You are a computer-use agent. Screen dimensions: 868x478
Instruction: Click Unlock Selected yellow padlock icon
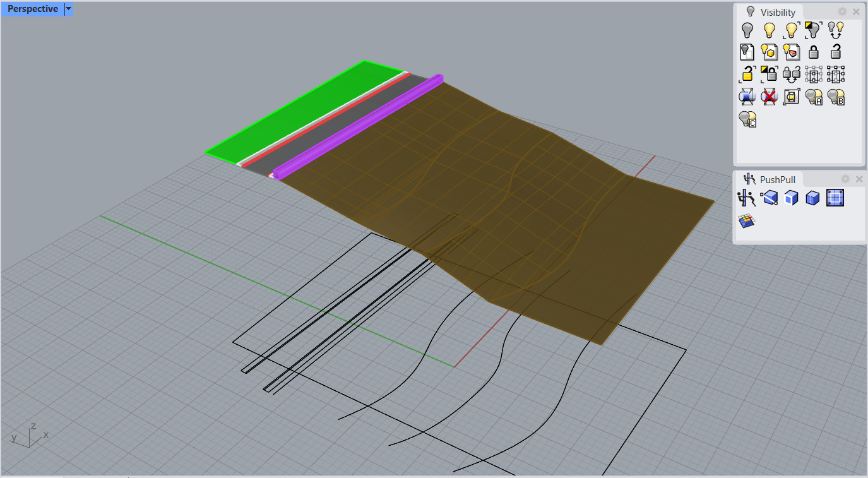(747, 75)
